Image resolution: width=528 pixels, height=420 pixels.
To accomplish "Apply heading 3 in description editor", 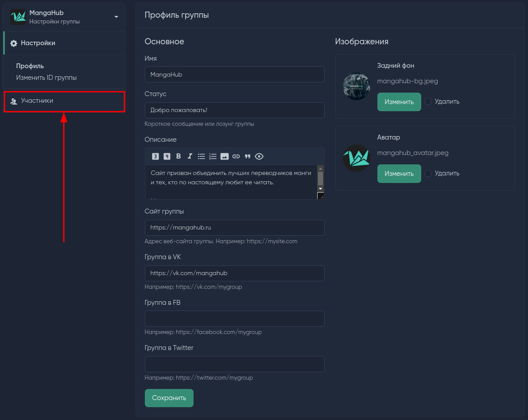I will coord(155,156).
